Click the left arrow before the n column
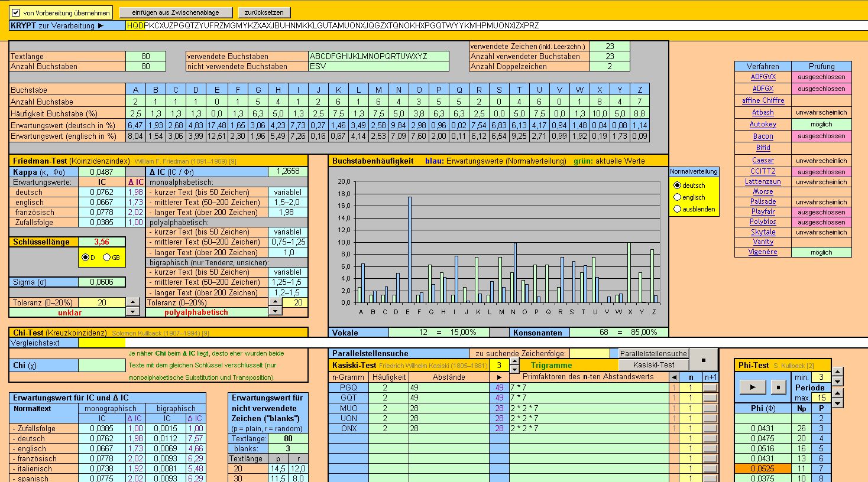Screen dimensions: 868x482 (x=674, y=377)
